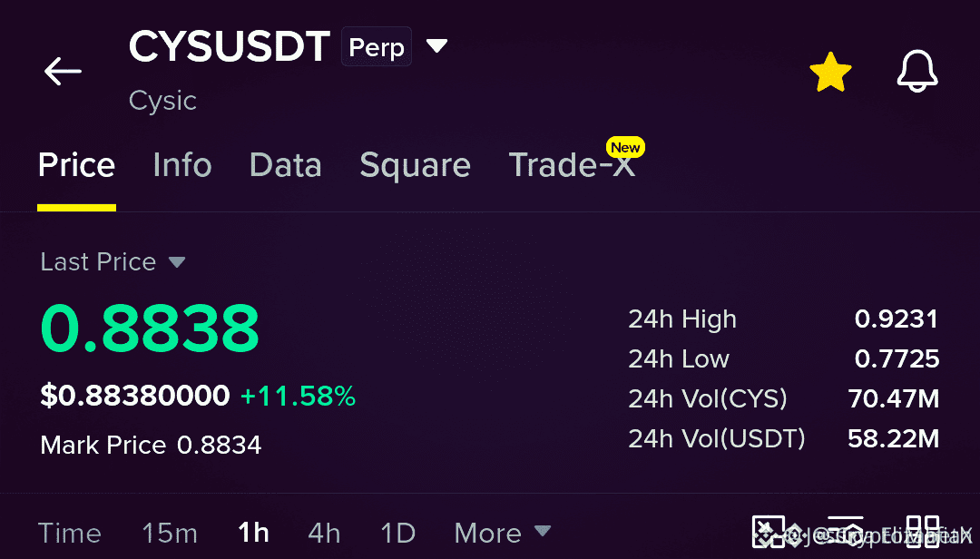Expand the Last Price dropdown
The width and height of the screenshot is (980, 559).
[x=177, y=262]
